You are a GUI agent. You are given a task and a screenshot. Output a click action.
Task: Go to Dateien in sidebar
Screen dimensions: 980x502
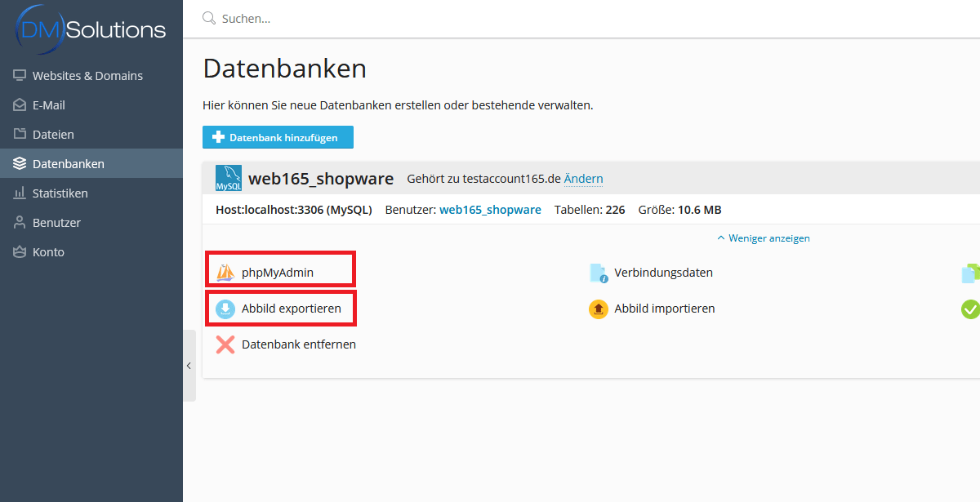(x=91, y=135)
